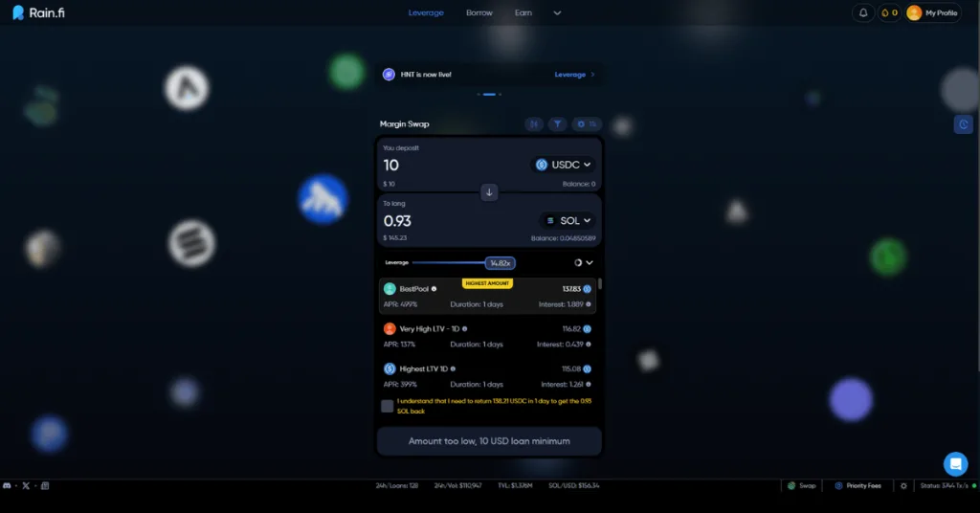Click the raindrop points counter
This screenshot has height=513, width=980.
point(889,12)
